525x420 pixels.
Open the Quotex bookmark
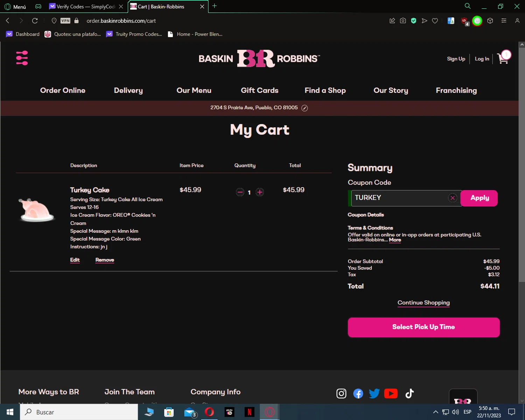[73, 34]
